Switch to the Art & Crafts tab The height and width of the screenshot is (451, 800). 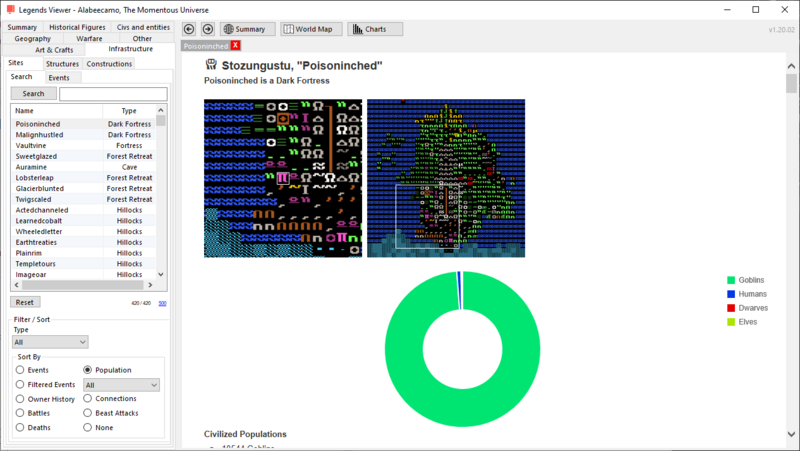pos(54,49)
